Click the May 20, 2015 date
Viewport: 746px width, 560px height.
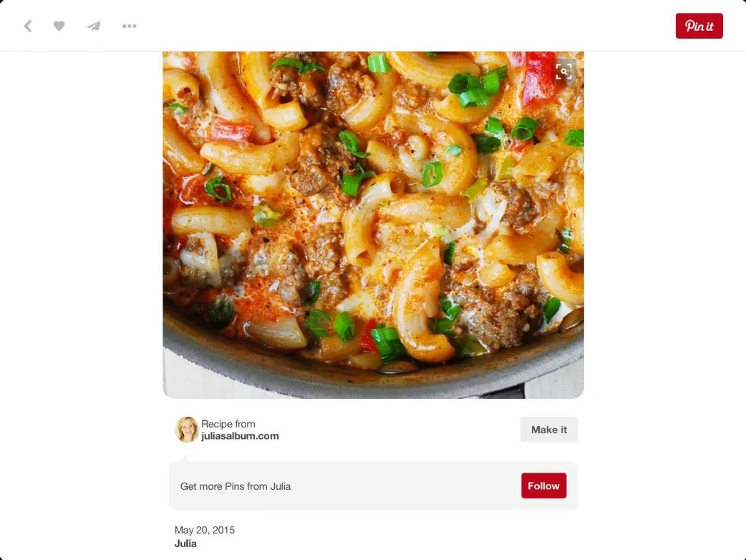point(205,530)
